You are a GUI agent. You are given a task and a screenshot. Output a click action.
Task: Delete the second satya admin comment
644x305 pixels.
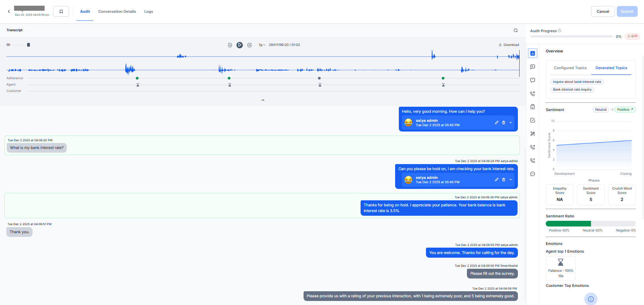pyautogui.click(x=503, y=180)
